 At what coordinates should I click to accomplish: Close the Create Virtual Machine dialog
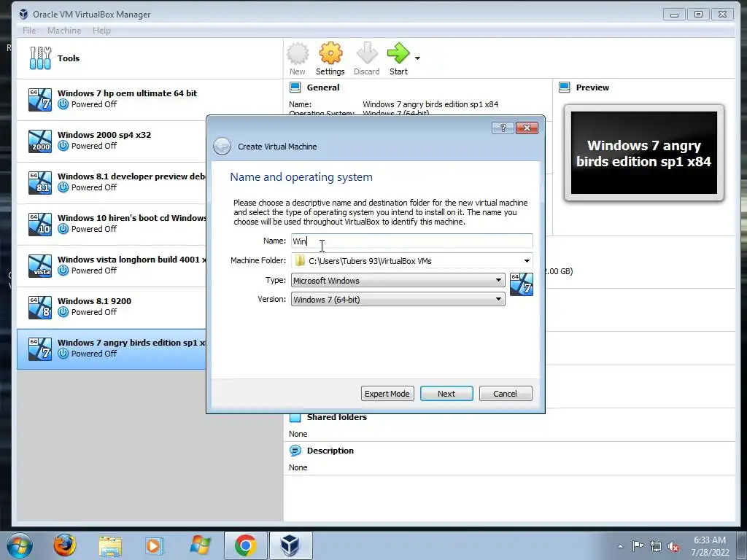[527, 128]
